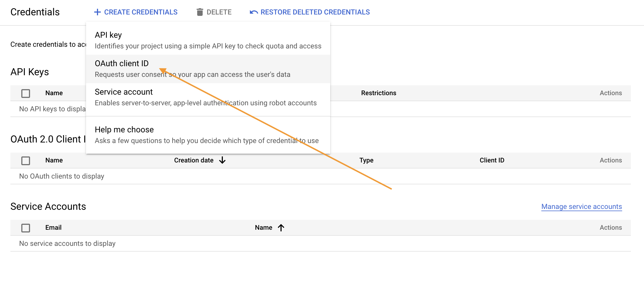The image size is (644, 297).
Task: Tick the Service Accounts select-all checkbox
Action: 26,228
